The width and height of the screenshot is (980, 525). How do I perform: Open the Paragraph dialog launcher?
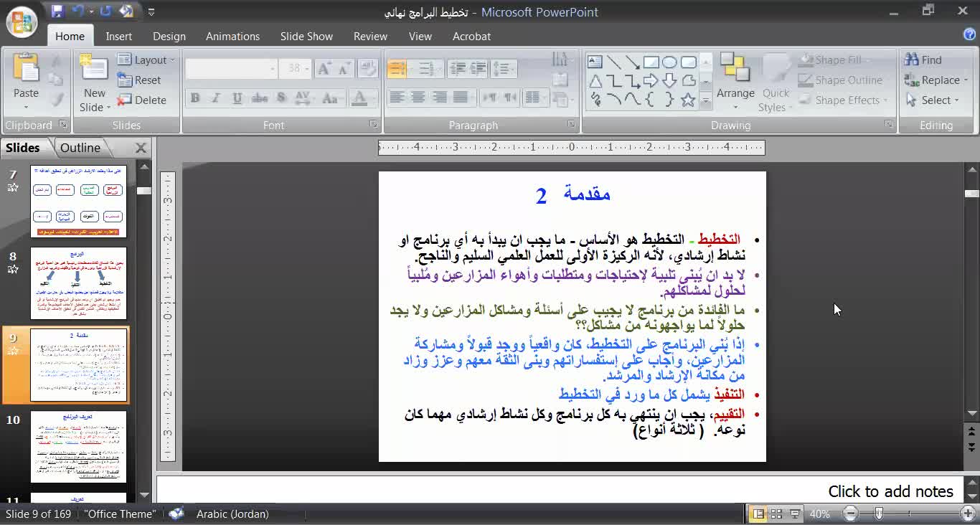tap(572, 125)
